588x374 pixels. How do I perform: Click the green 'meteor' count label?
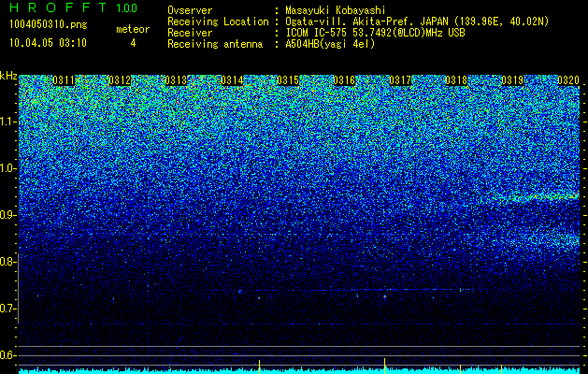coord(133,29)
